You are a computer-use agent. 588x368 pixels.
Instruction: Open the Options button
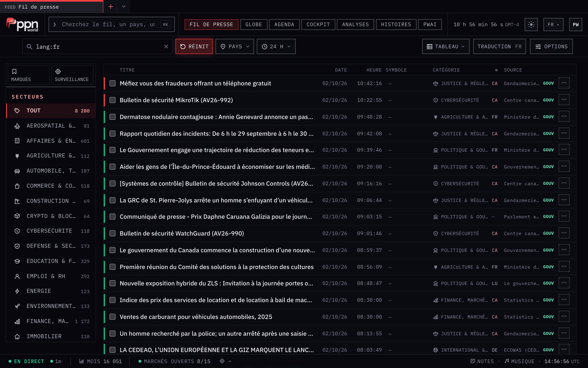coord(551,46)
